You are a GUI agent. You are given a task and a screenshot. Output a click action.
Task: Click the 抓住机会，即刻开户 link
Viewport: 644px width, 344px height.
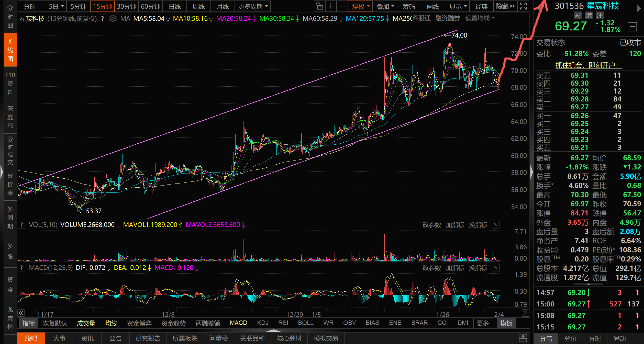coord(588,65)
